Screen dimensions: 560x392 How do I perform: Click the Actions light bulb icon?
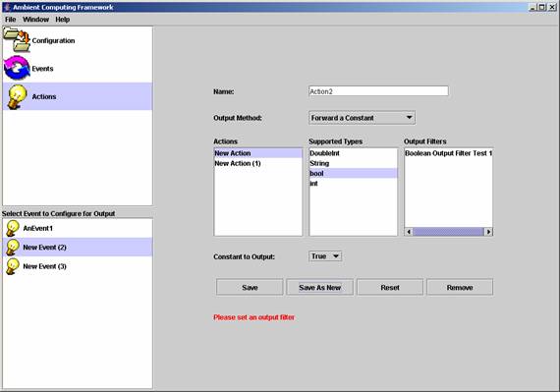[x=17, y=96]
